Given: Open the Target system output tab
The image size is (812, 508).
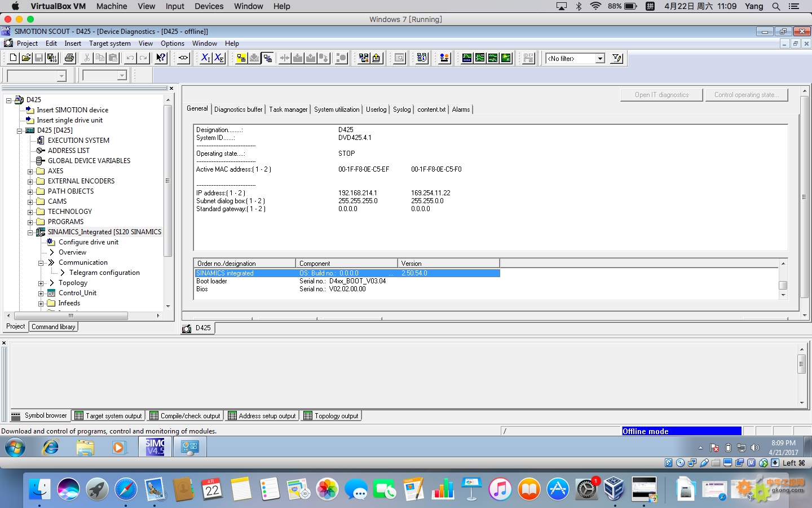Looking at the screenshot, I should [108, 416].
